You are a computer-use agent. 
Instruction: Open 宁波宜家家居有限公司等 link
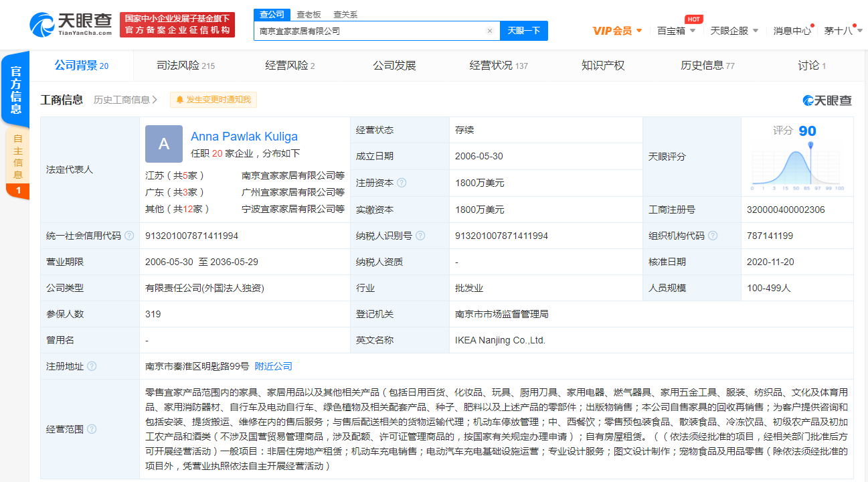(x=293, y=209)
